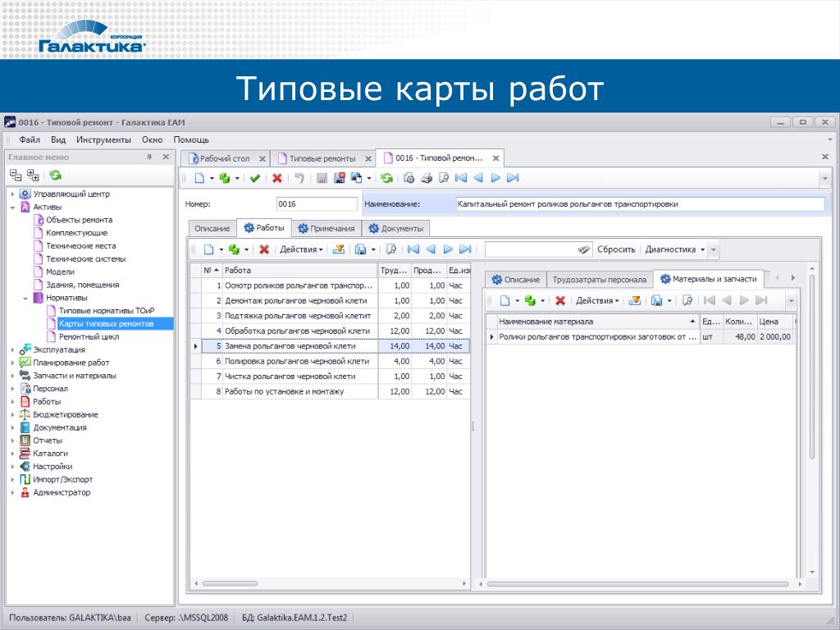
Task: Click the clear search field eraser icon
Action: [x=583, y=249]
